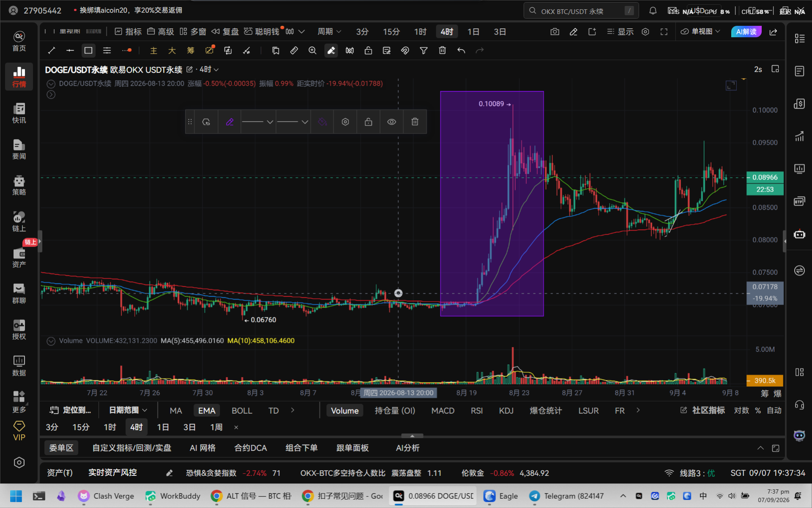Click the notification bell icon
Viewport: 812px width, 508px height.
pyautogui.click(x=653, y=11)
